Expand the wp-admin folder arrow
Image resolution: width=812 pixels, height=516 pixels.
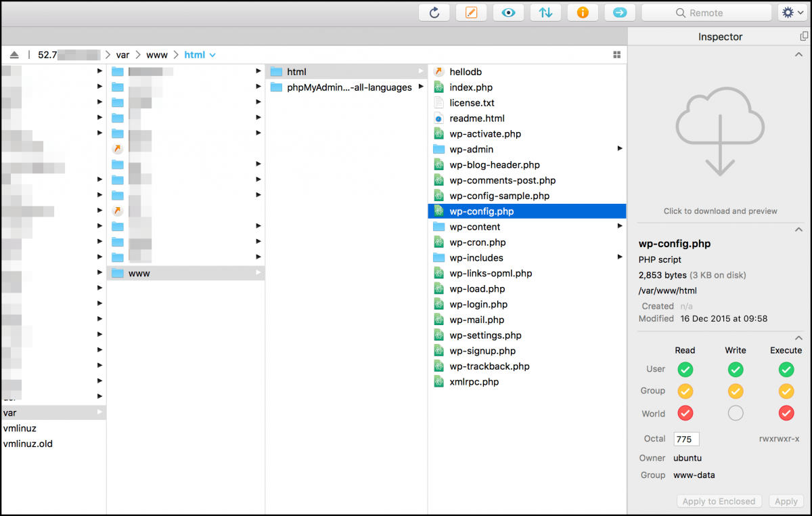coord(620,149)
